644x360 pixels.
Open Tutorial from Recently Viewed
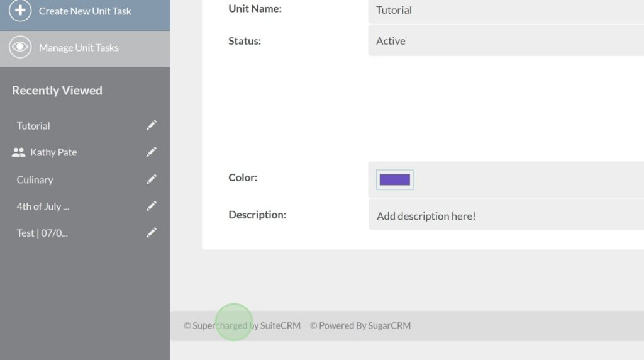point(33,126)
